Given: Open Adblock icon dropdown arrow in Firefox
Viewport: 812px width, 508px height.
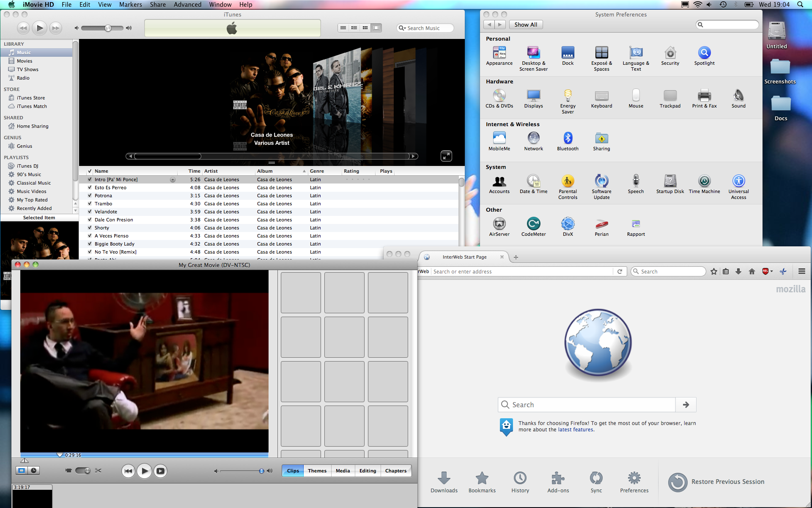Looking at the screenshot, I should 772,271.
